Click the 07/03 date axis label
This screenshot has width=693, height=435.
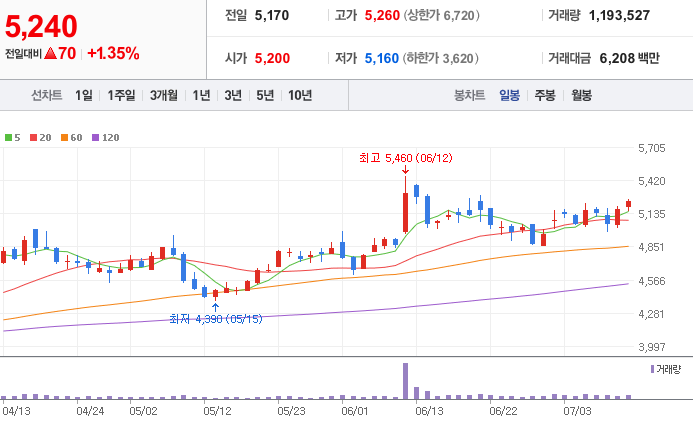577,411
